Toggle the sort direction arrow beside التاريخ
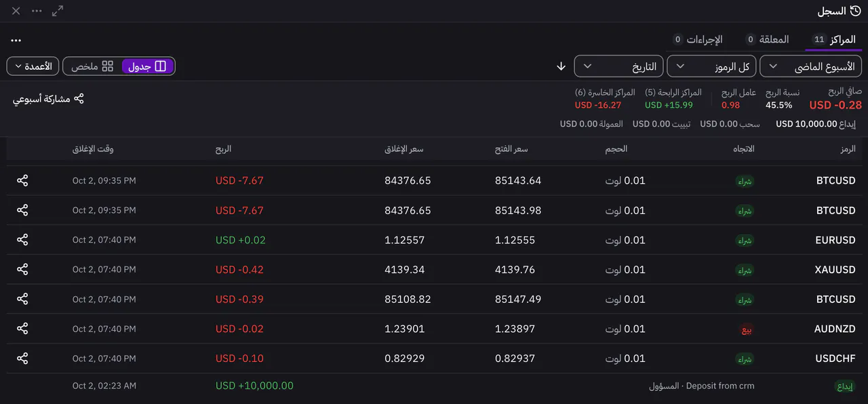 tap(561, 66)
